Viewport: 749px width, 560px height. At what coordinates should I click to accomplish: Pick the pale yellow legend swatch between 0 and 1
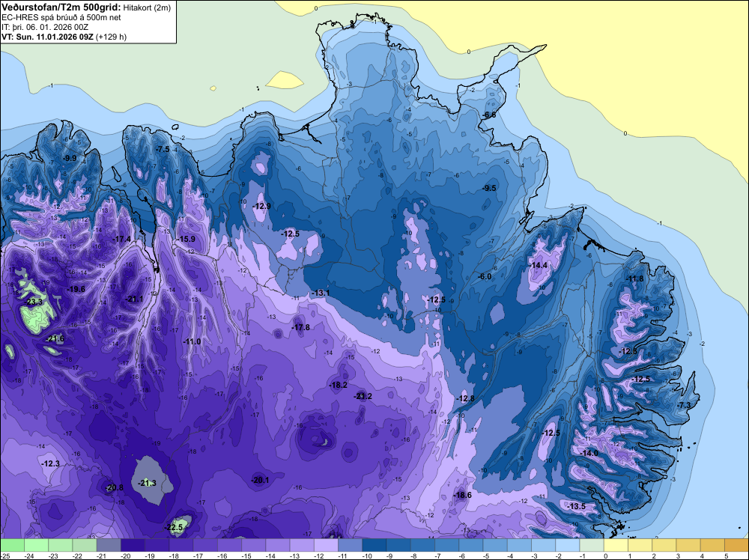point(616,545)
